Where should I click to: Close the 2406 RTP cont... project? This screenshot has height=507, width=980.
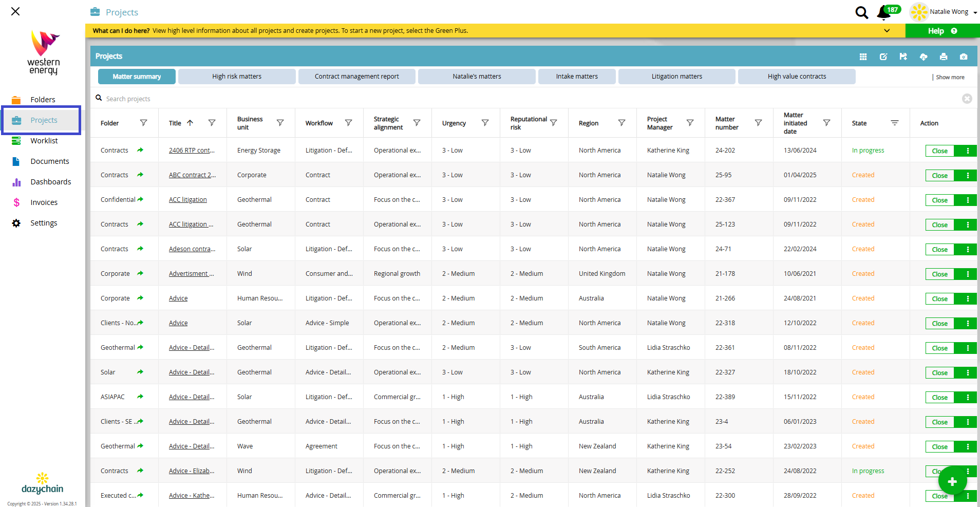[940, 151]
